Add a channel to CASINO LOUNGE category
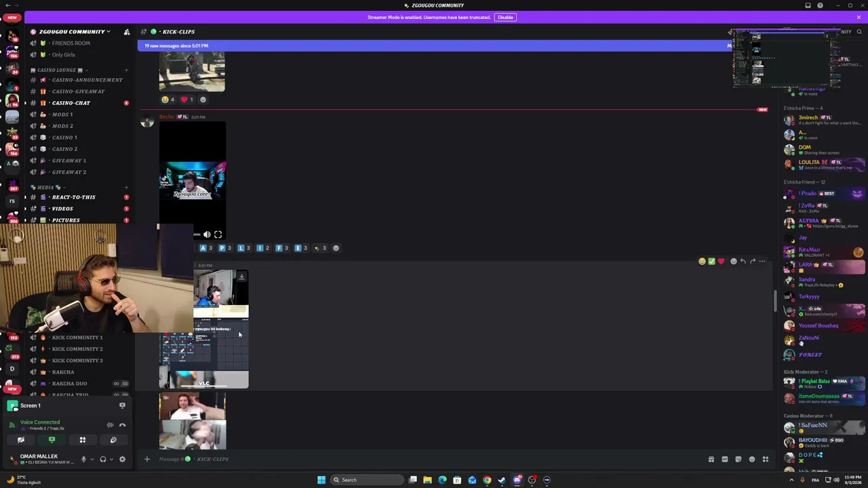Viewport: 868px width, 488px height. pyautogui.click(x=126, y=70)
